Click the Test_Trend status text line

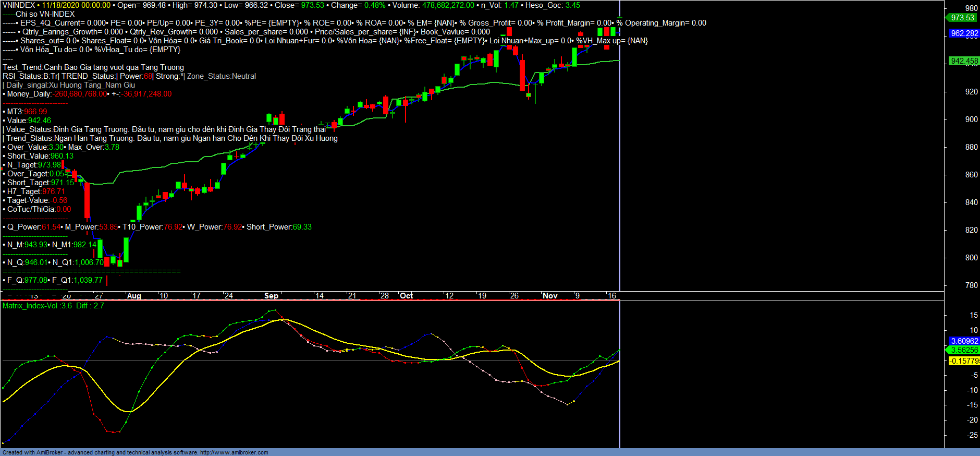(93, 67)
